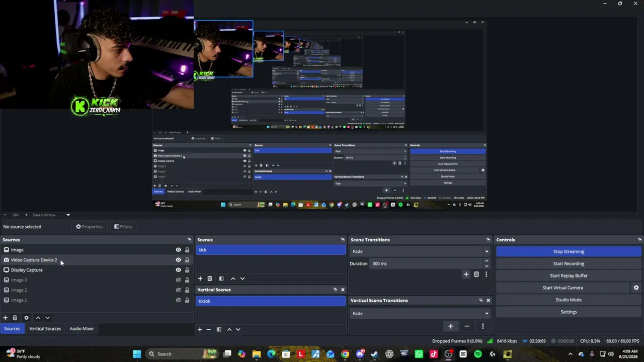Select the Display Capture source row
Viewport: 644px width, 362px height.
96,270
